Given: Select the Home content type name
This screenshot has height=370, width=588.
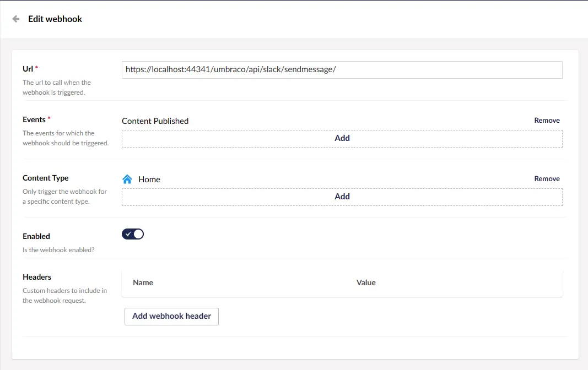Looking at the screenshot, I should pos(149,179).
